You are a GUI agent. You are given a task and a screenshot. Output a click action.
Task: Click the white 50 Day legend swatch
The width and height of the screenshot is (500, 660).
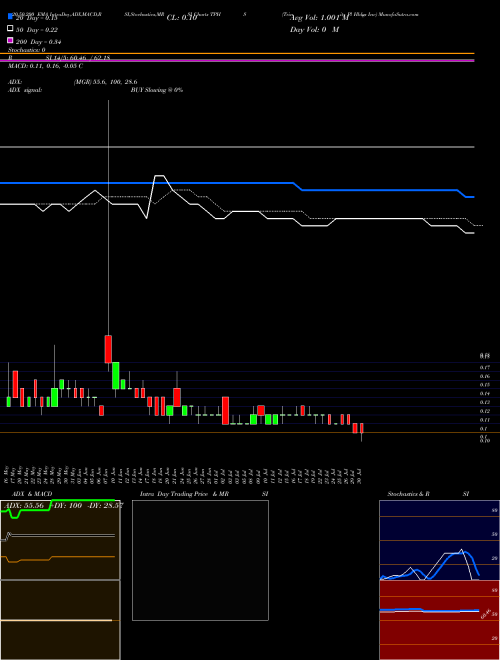coord(10,29)
